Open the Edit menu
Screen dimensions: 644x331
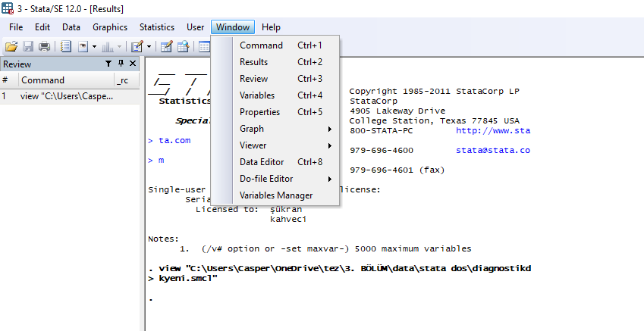[42, 27]
